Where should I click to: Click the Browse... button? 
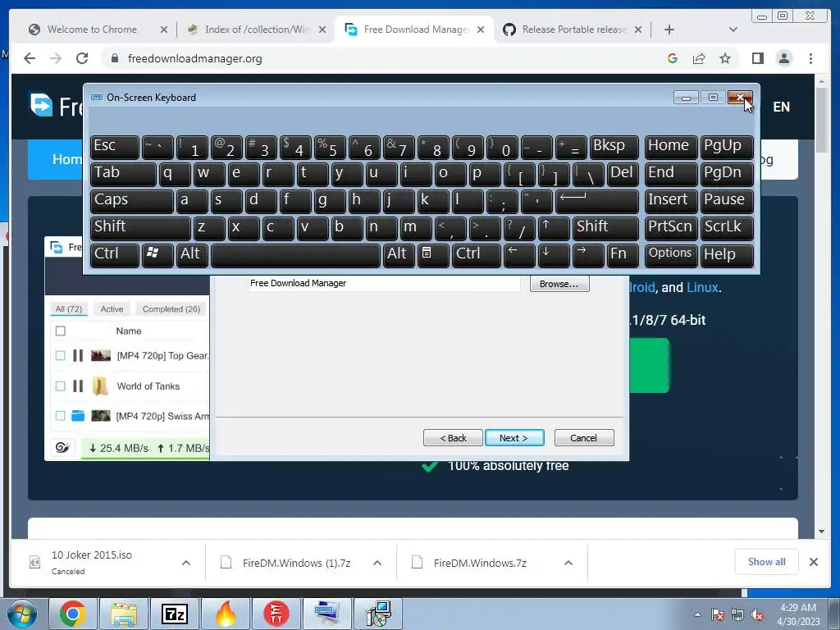coord(559,284)
